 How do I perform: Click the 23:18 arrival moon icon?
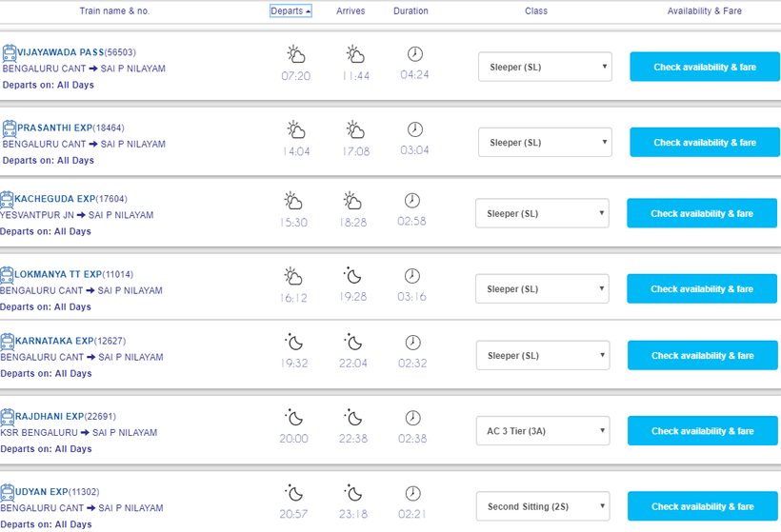pyautogui.click(x=353, y=493)
